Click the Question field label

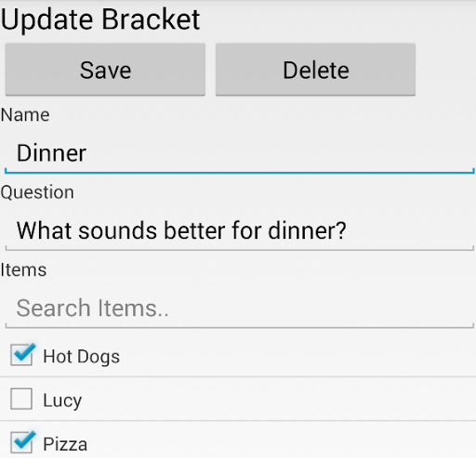[x=37, y=192]
